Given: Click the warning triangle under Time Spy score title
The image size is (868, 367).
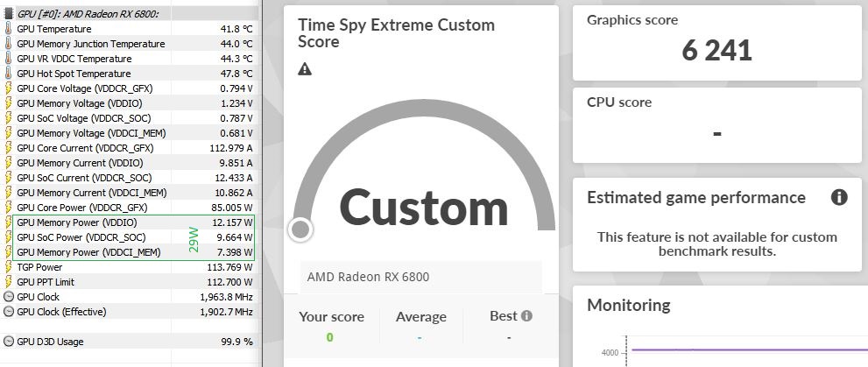Looking at the screenshot, I should click(x=305, y=69).
